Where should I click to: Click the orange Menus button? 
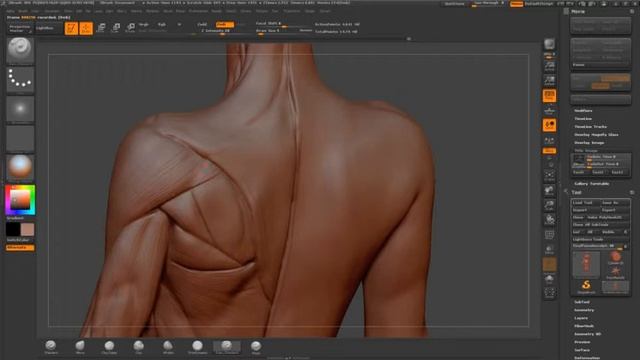click(x=516, y=4)
